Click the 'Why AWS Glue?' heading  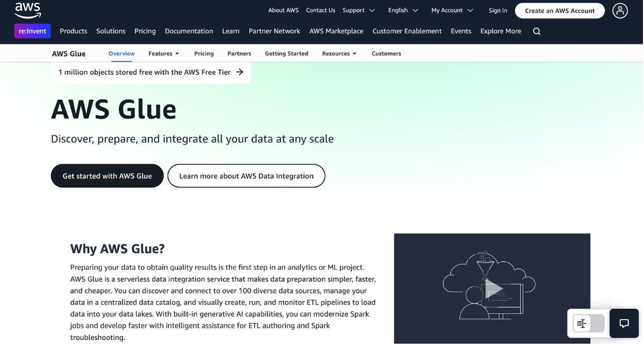click(117, 248)
